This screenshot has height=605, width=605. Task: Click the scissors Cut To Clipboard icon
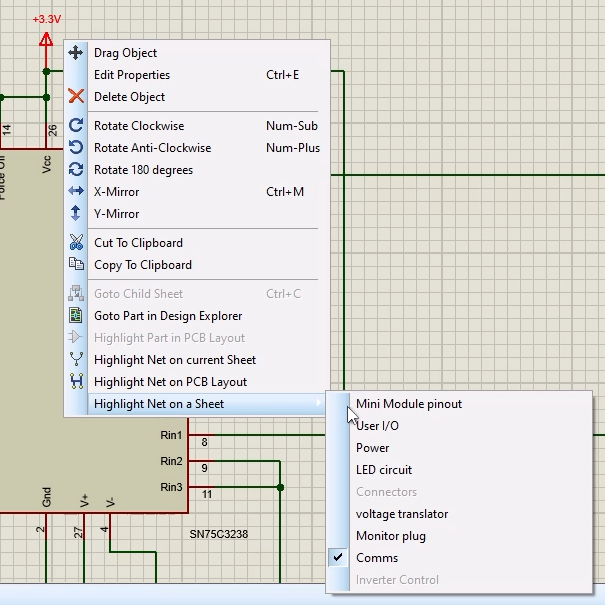76,242
